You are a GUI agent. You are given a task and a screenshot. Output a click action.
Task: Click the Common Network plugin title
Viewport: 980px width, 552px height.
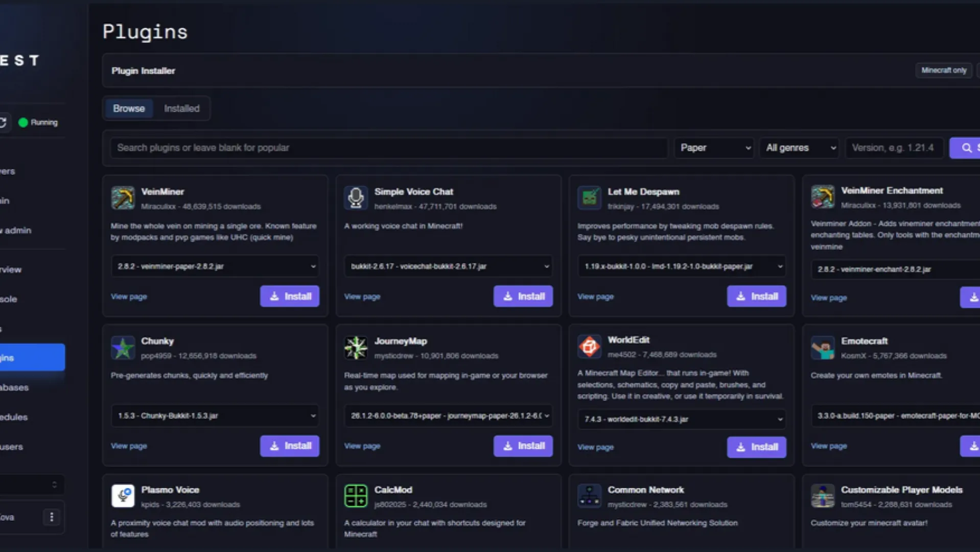[646, 490]
